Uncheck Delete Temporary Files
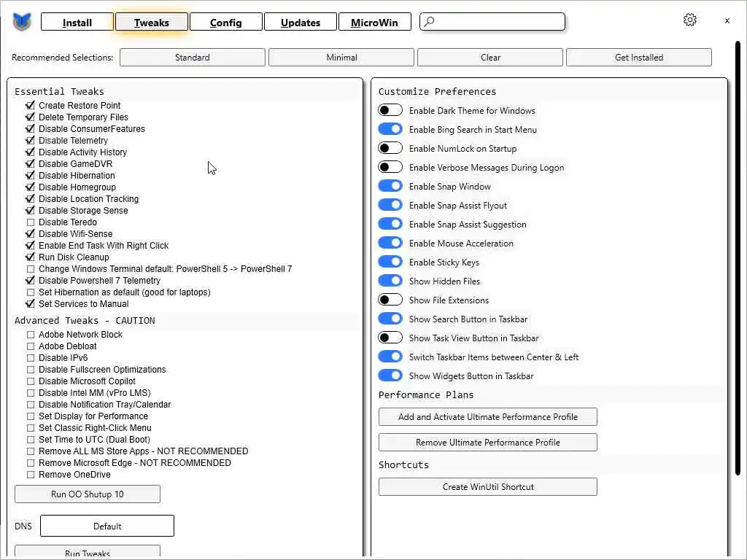 (x=31, y=117)
